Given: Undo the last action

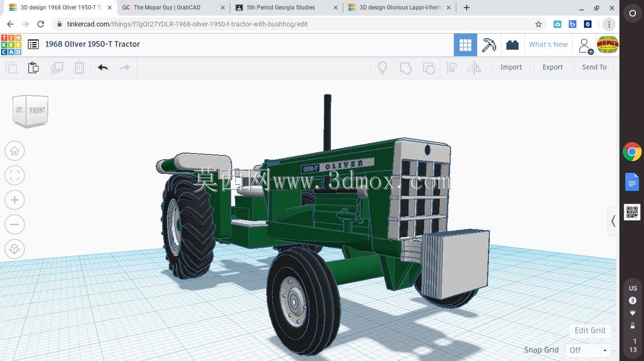Looking at the screenshot, I should tap(103, 68).
